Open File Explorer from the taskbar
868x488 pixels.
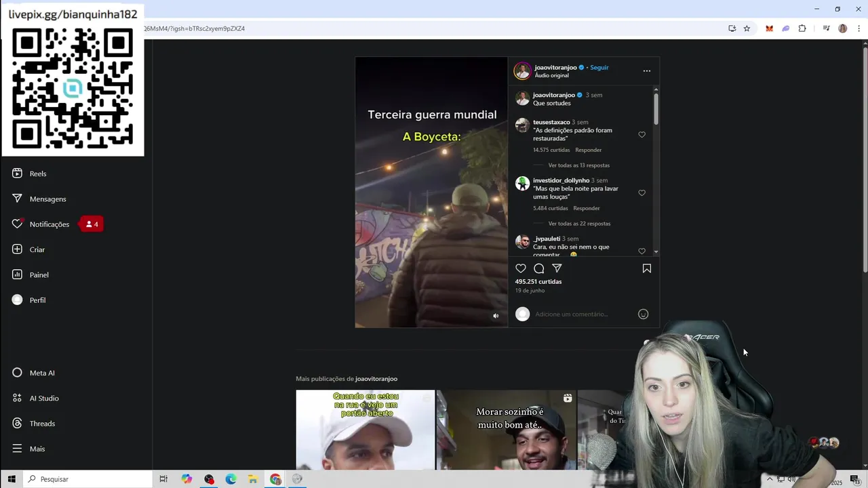click(x=252, y=479)
